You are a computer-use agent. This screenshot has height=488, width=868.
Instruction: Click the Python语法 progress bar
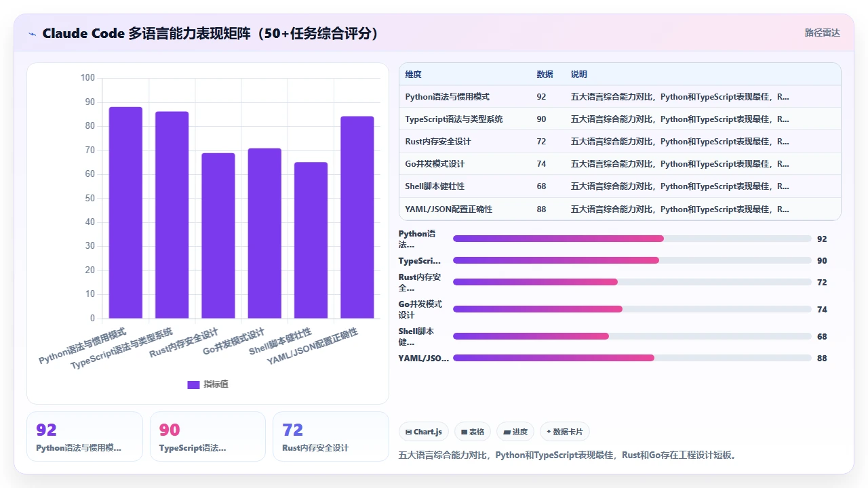(x=632, y=239)
